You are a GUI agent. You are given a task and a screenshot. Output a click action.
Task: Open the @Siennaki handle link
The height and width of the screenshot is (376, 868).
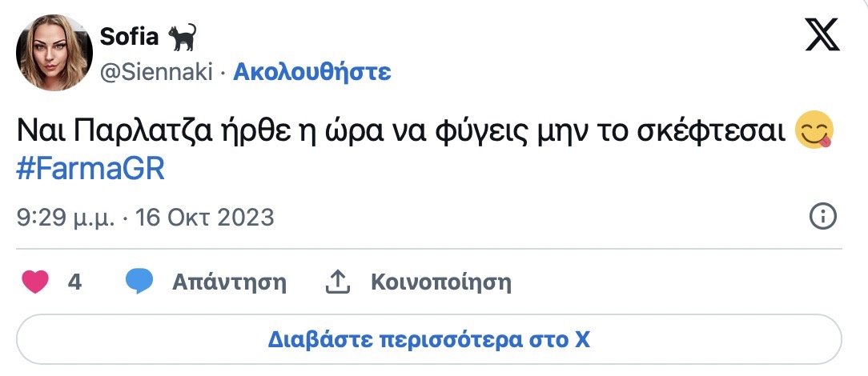click(x=155, y=72)
